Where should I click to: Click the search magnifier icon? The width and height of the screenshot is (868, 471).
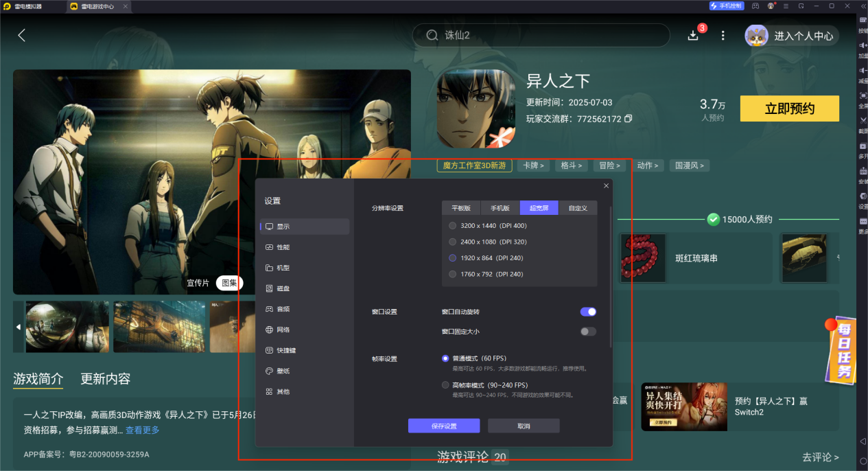(x=432, y=35)
